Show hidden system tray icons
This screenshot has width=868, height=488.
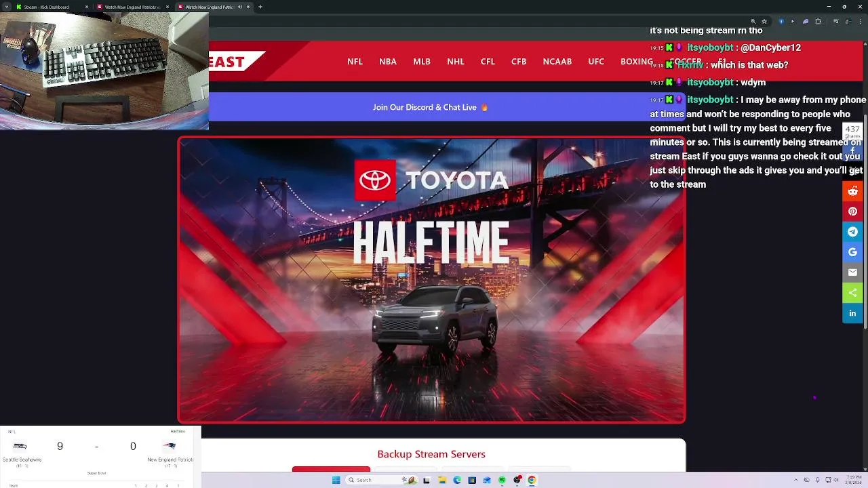796,480
